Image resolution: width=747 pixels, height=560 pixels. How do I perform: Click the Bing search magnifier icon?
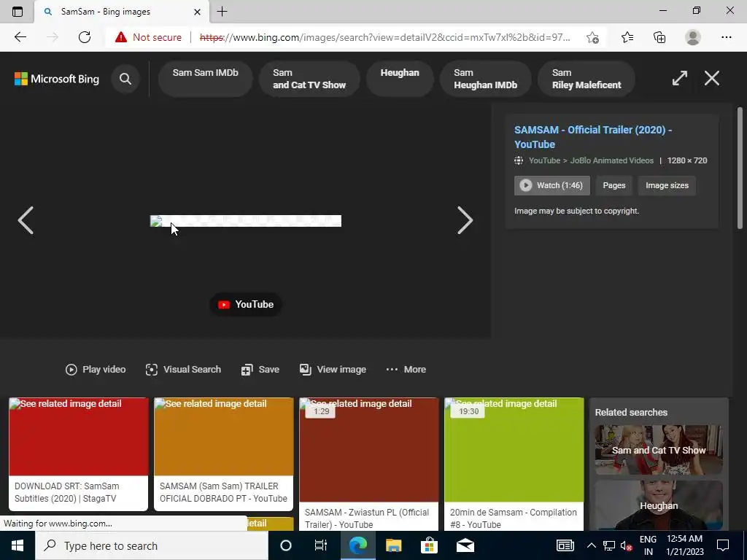[x=125, y=79]
